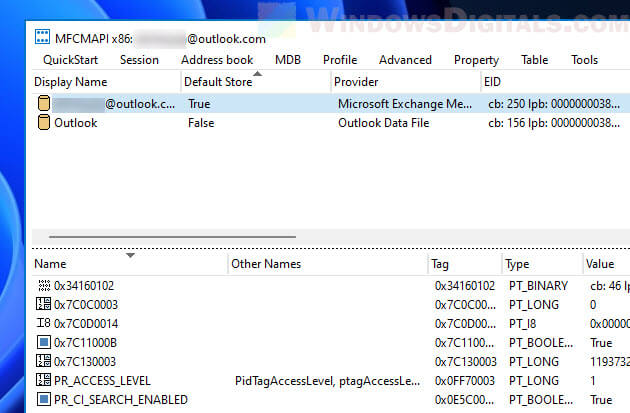The width and height of the screenshot is (630, 413).
Task: Select the Outlook store display name
Action: [76, 123]
